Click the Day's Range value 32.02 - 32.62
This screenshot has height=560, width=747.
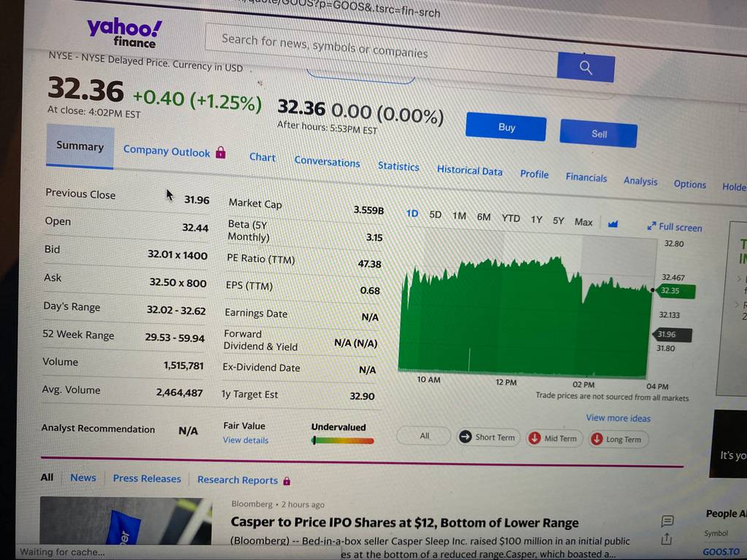tap(177, 310)
